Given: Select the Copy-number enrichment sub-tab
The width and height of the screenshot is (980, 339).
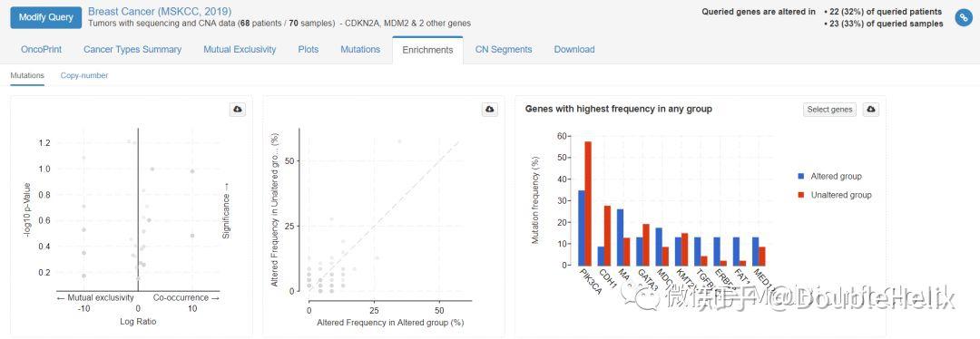Looking at the screenshot, I should 84,75.
